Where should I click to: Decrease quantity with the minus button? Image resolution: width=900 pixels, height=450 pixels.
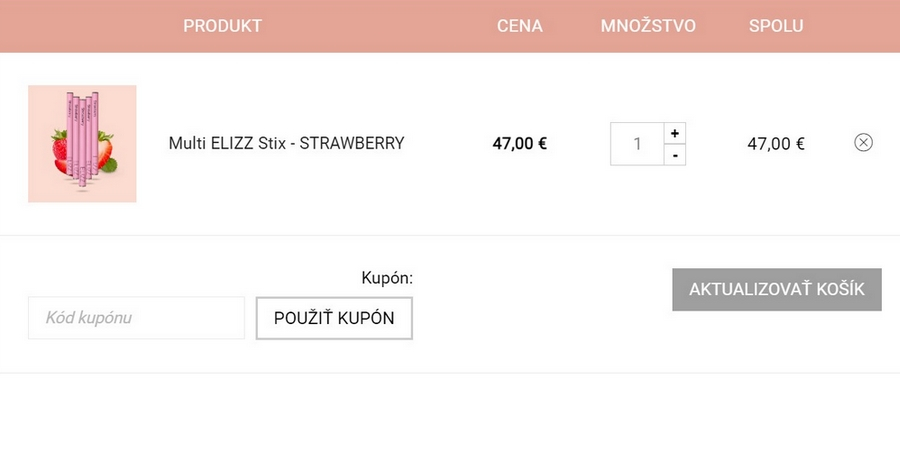pyautogui.click(x=674, y=155)
